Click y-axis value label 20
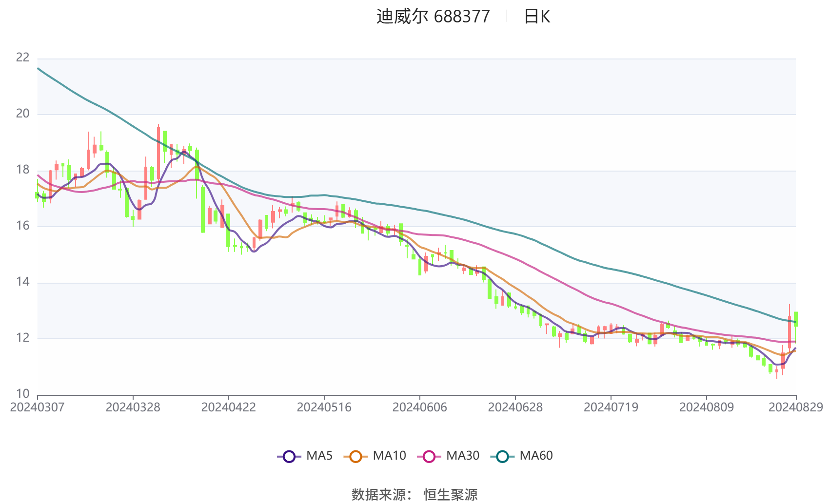The width and height of the screenshot is (829, 504). pyautogui.click(x=23, y=114)
